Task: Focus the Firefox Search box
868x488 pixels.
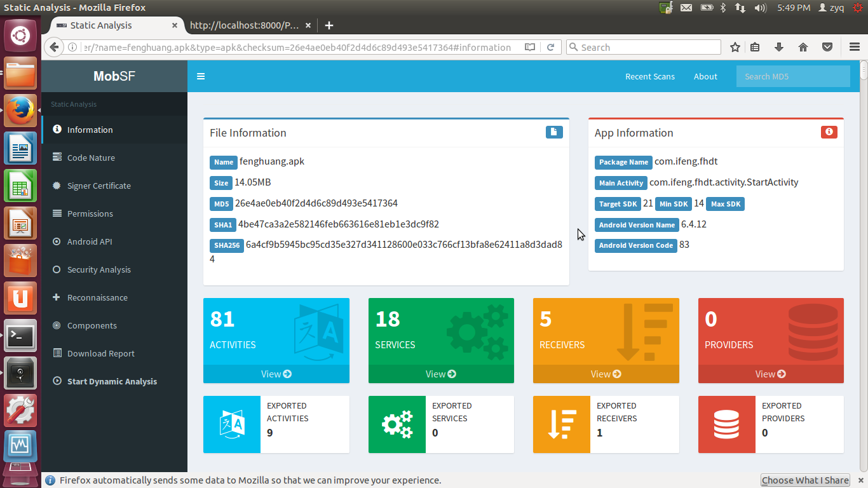Action: click(x=643, y=47)
